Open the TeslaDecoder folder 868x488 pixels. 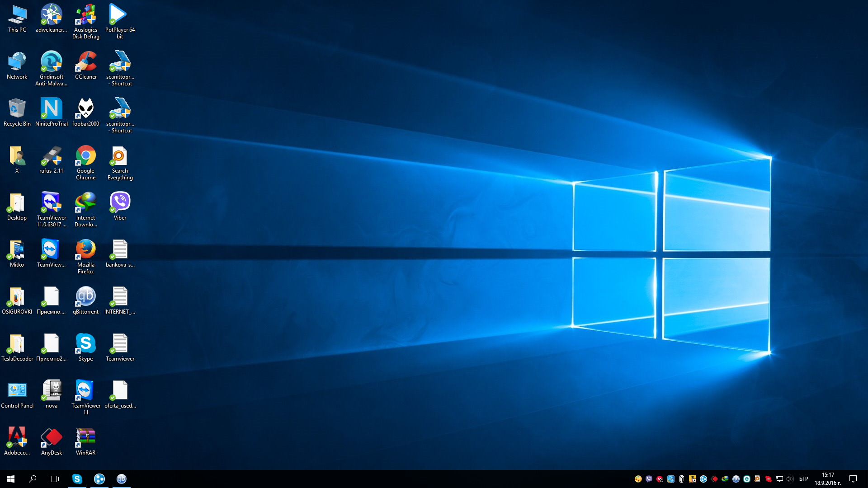17,348
